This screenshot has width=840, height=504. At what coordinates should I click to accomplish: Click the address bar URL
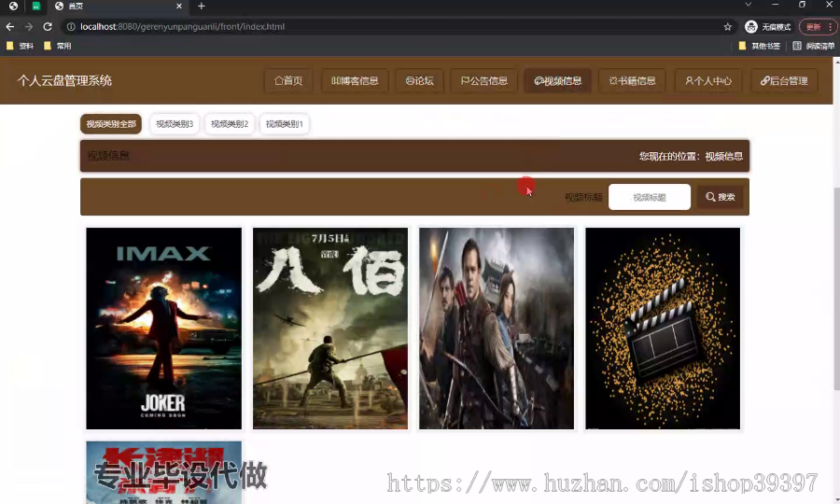[182, 27]
